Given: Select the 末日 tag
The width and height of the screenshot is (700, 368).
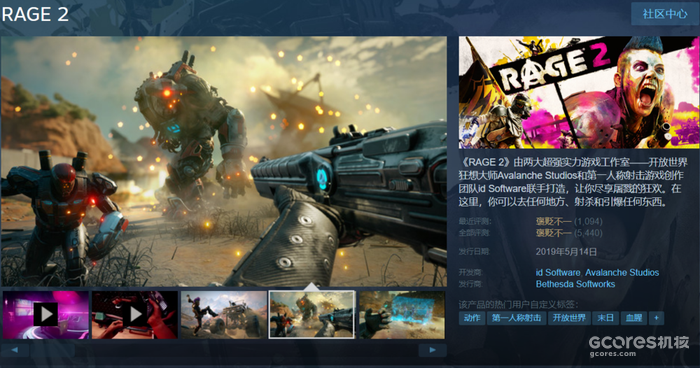Looking at the screenshot, I should [x=605, y=318].
